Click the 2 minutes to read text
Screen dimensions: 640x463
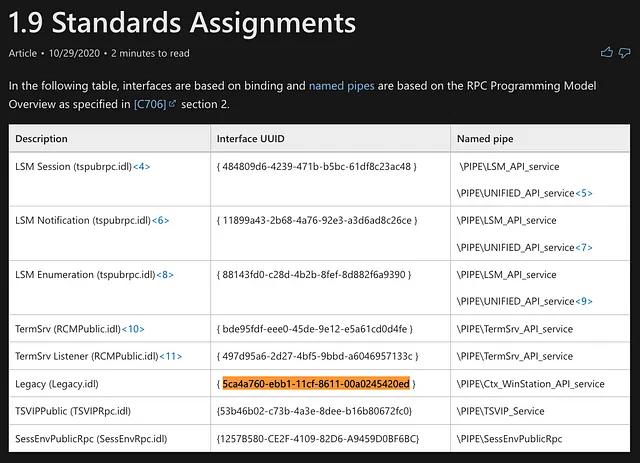pos(150,53)
